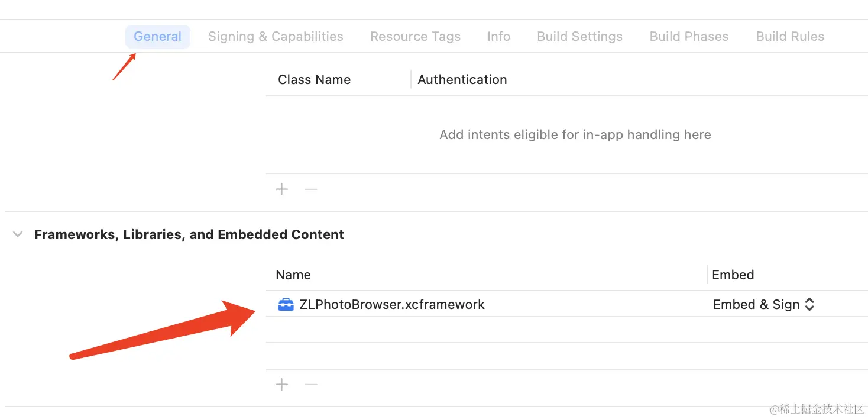868x419 pixels.
Task: Click the Authentication column header
Action: pos(462,79)
